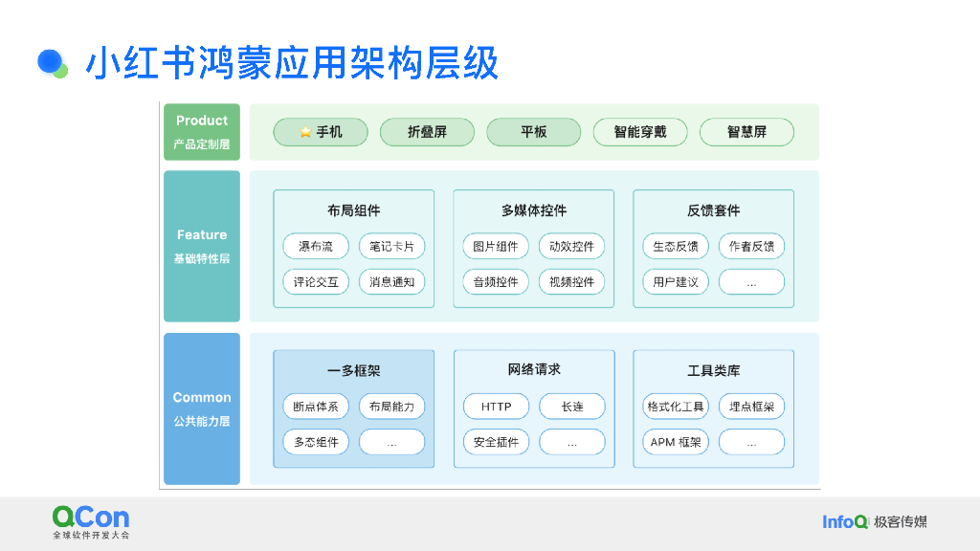Click the 音频控件 pill
This screenshot has width=980, height=551.
tap(496, 282)
